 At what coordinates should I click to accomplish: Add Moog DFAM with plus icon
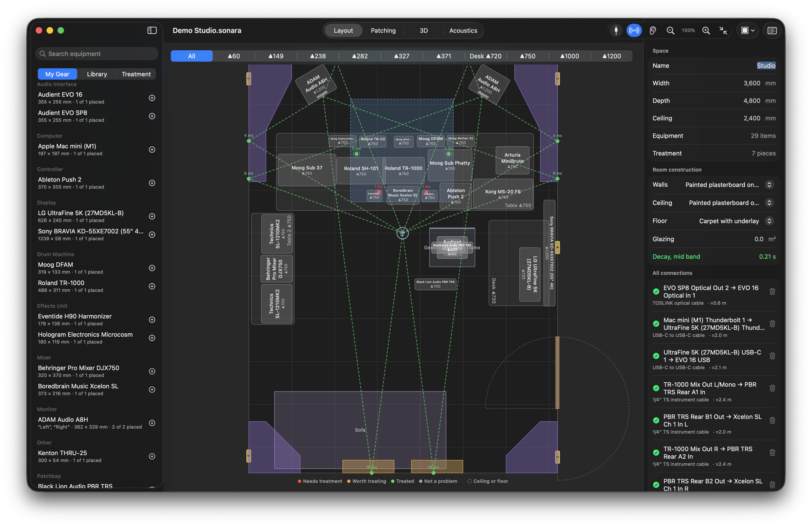click(x=152, y=268)
